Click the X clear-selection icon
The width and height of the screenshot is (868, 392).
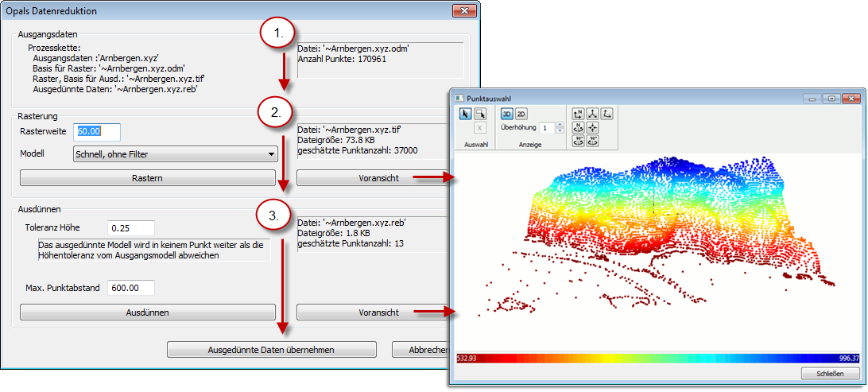click(480, 128)
